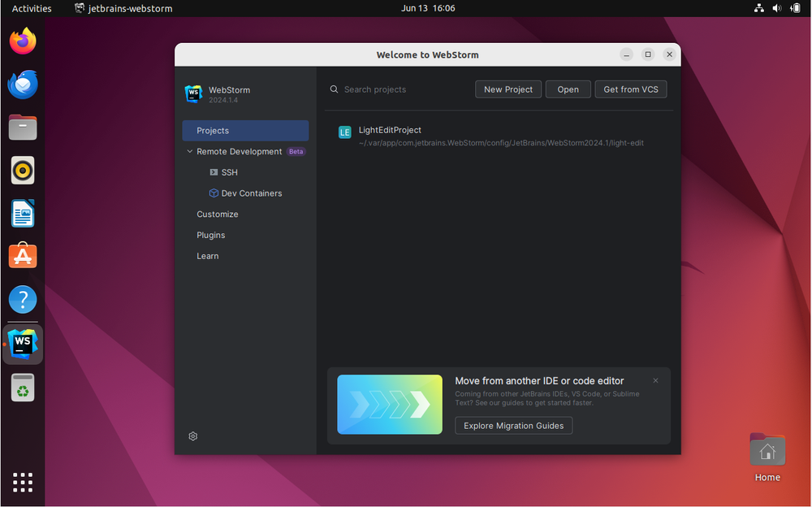This screenshot has height=507, width=812.
Task: Click the New Project button
Action: [508, 89]
